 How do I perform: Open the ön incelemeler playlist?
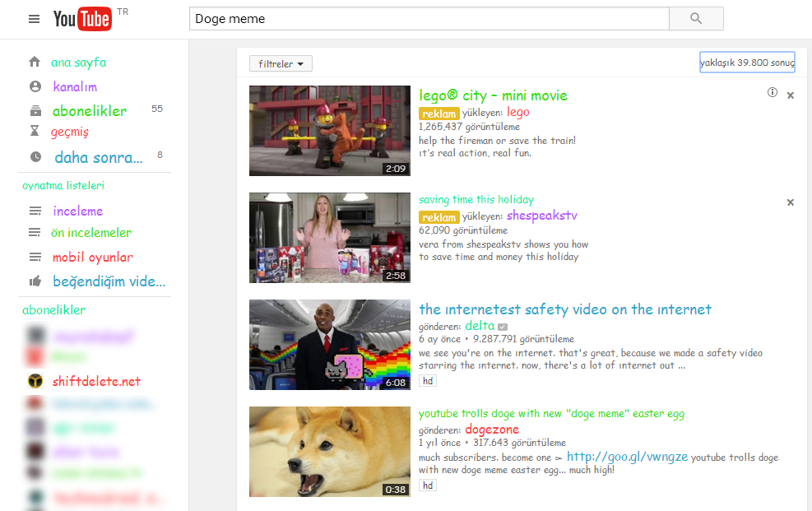pyautogui.click(x=91, y=233)
